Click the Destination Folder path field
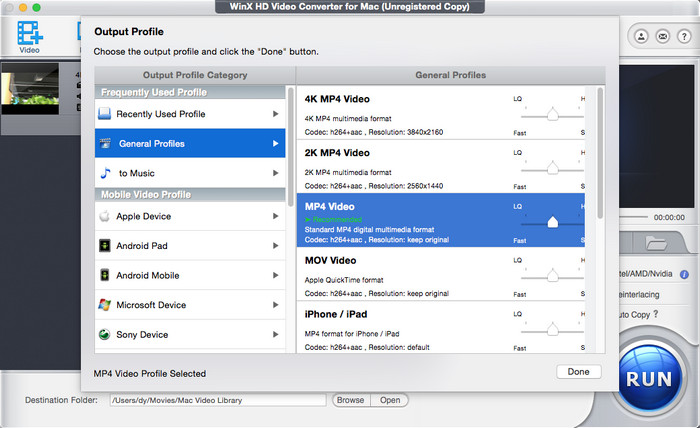This screenshot has width=700, height=428. (x=218, y=400)
